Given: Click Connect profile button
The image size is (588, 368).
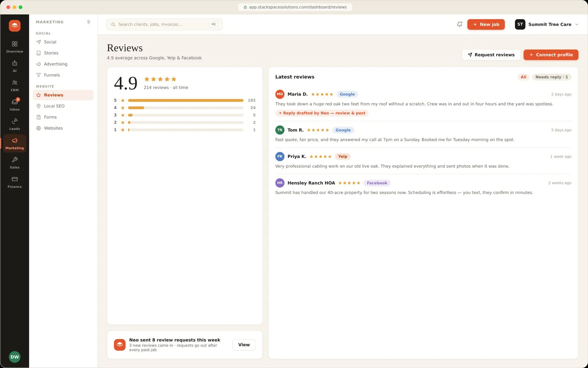Looking at the screenshot, I should [551, 55].
